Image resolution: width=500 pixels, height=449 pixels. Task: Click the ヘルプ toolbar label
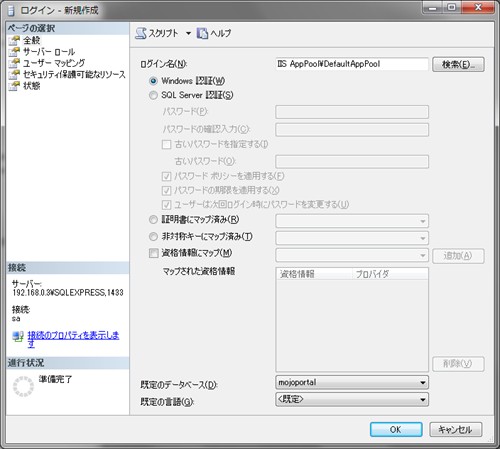221,33
